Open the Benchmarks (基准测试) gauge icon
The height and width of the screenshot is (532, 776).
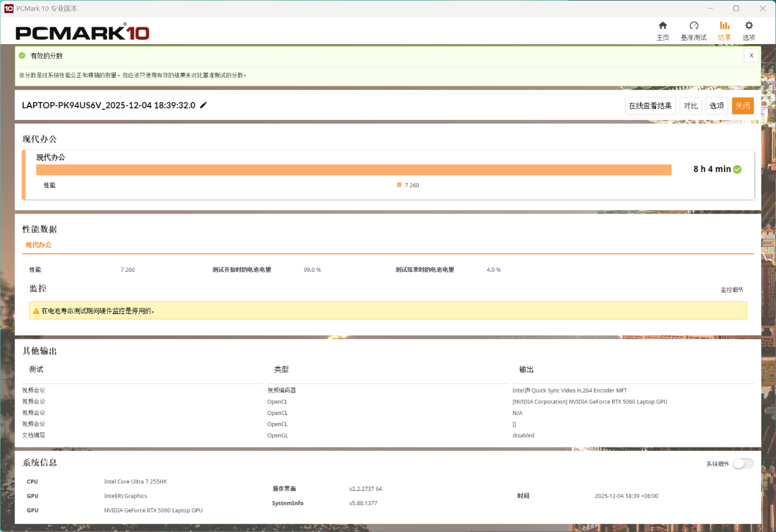coord(693,26)
